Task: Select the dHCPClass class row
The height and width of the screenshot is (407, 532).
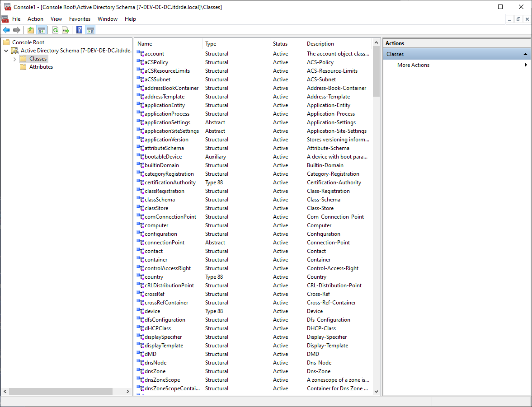Action: pos(254,328)
